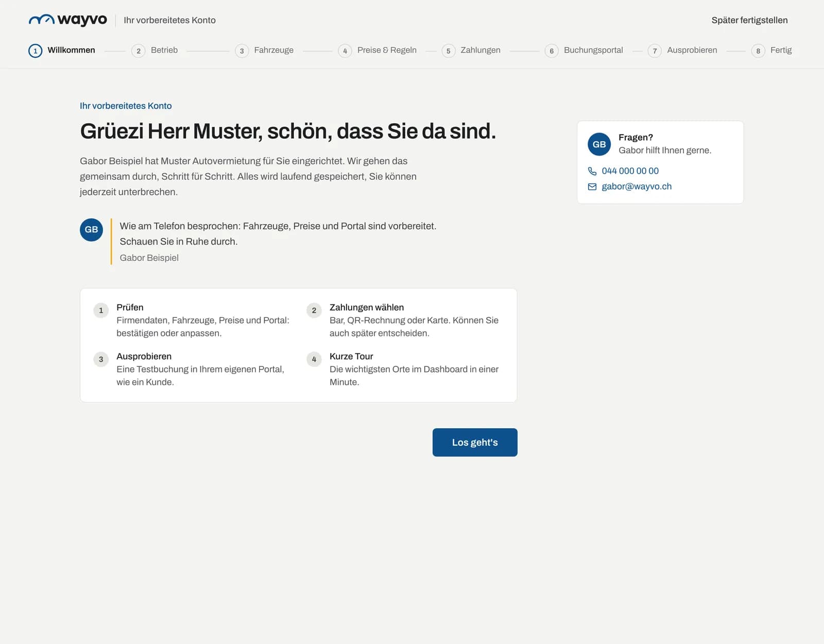Image resolution: width=824 pixels, height=644 pixels.
Task: Click the 'Ausprobieren' title in the overview card
Action: pyautogui.click(x=144, y=357)
